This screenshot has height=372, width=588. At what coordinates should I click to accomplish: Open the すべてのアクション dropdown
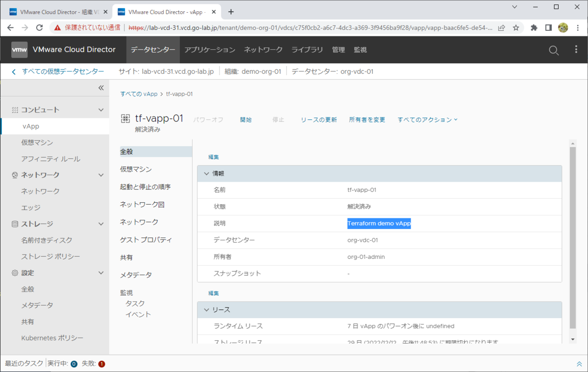point(427,119)
